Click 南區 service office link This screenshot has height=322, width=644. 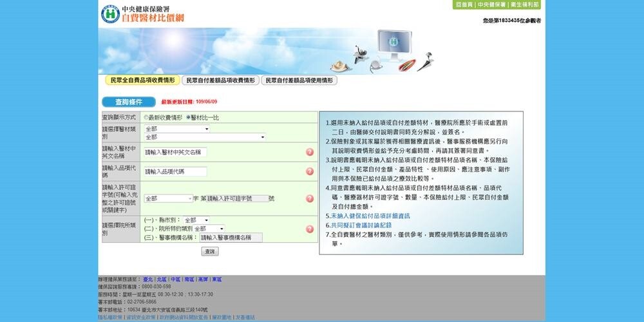click(189, 279)
